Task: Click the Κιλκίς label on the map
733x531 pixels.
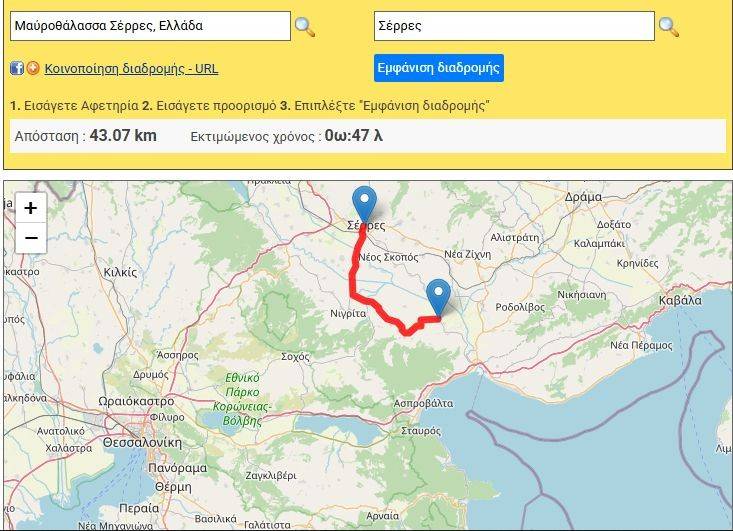Action: 120,273
